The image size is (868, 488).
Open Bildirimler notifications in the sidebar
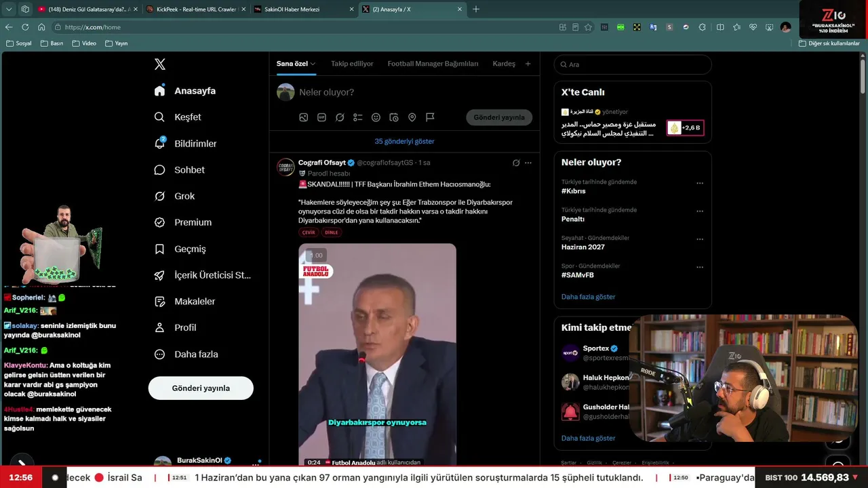185,144
